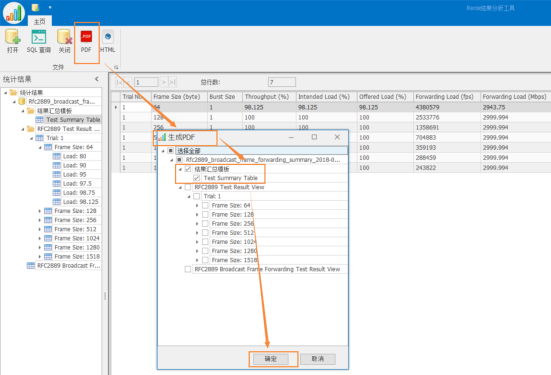
Task: Go to last page of results
Action: [x=172, y=82]
